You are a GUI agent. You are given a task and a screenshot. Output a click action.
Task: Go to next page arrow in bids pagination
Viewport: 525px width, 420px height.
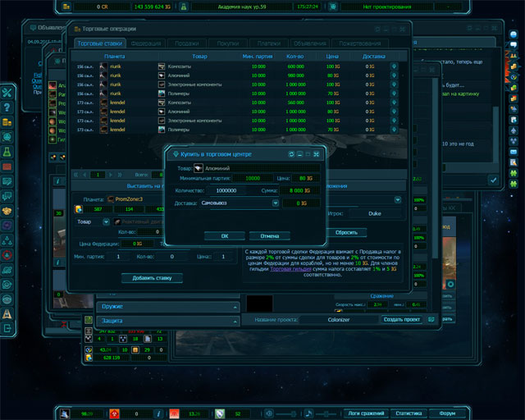coord(111,175)
